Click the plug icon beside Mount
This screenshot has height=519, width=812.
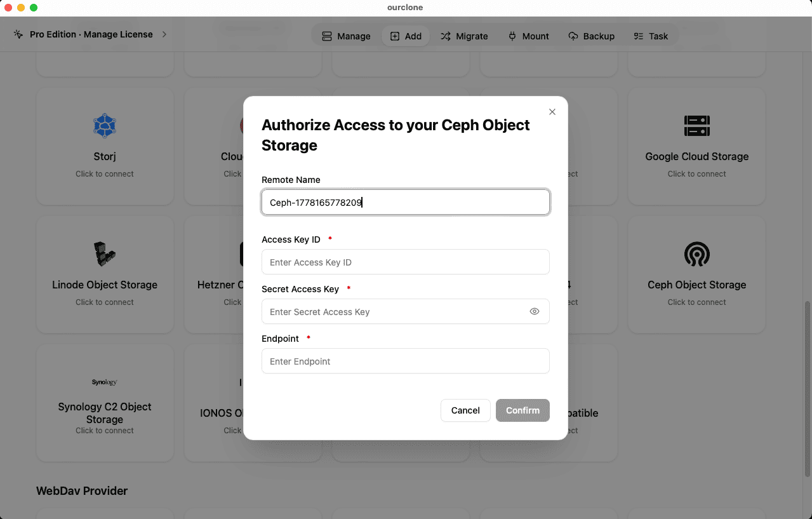click(512, 36)
